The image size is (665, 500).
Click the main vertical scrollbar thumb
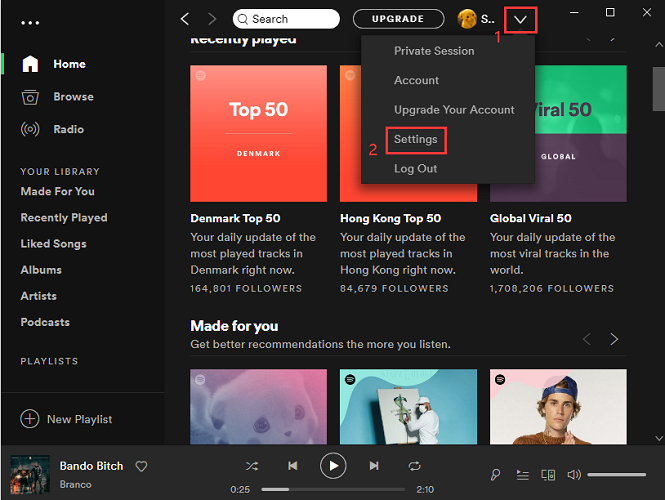coord(659,89)
